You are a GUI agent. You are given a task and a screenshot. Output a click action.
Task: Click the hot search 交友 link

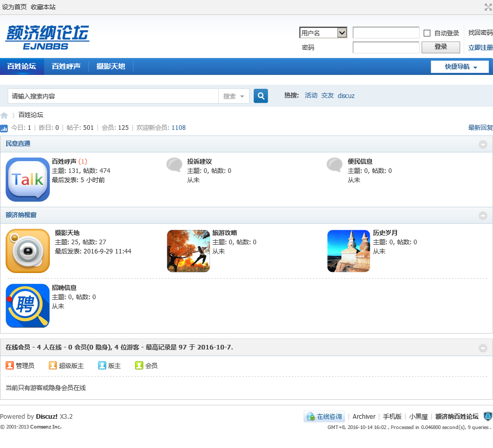click(x=327, y=95)
